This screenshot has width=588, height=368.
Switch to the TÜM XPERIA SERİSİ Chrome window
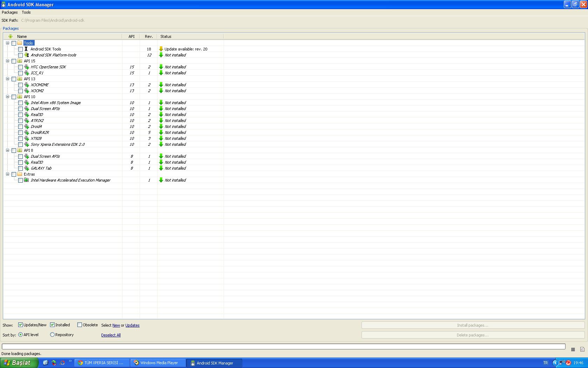click(x=102, y=363)
